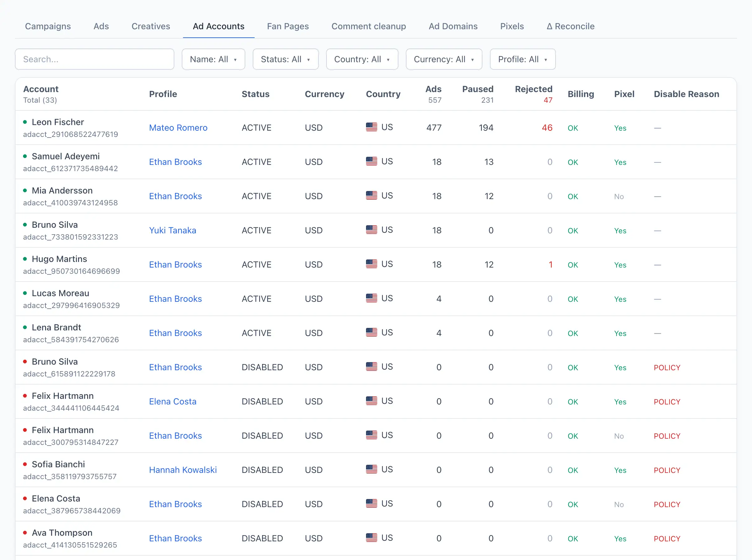Image resolution: width=752 pixels, height=560 pixels.
Task: Click the US flag in Elena Costa account row
Action: tap(371, 503)
